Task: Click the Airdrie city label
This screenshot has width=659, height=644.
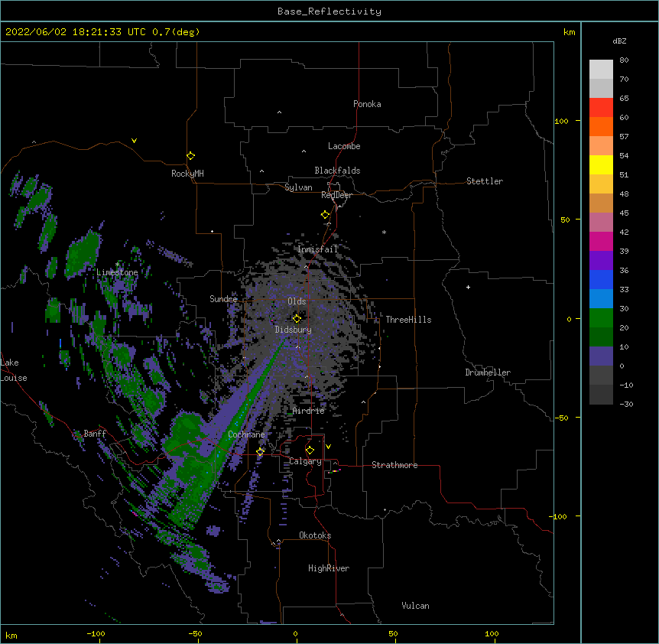Action: point(309,411)
